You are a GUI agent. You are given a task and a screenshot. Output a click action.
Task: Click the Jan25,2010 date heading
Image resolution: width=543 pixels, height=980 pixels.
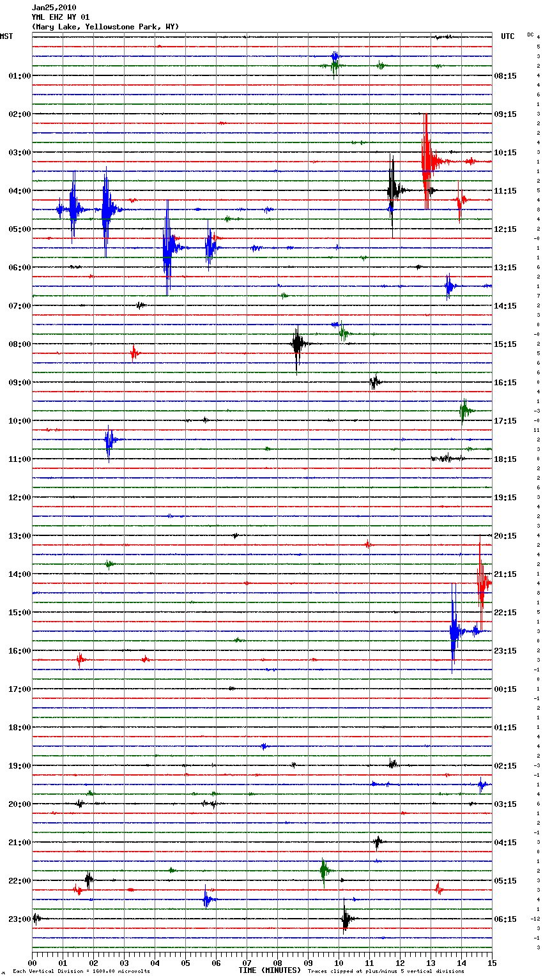point(54,8)
